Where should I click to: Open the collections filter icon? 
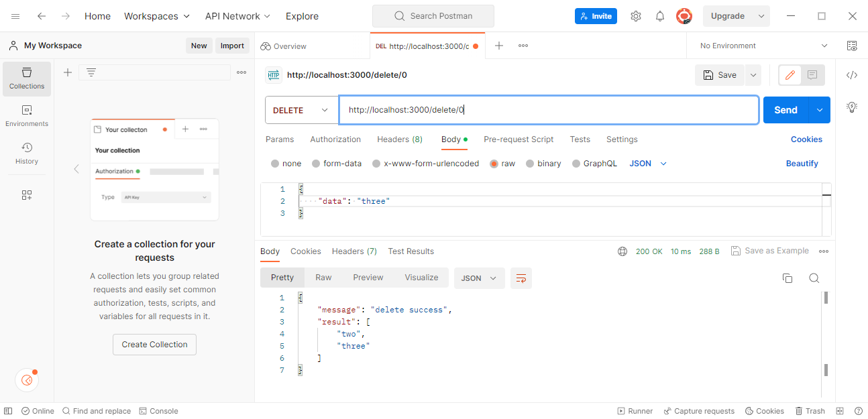pyautogui.click(x=91, y=72)
